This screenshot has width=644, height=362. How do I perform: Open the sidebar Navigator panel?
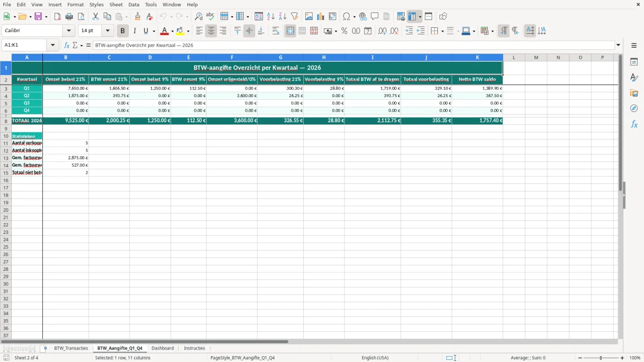634,109
